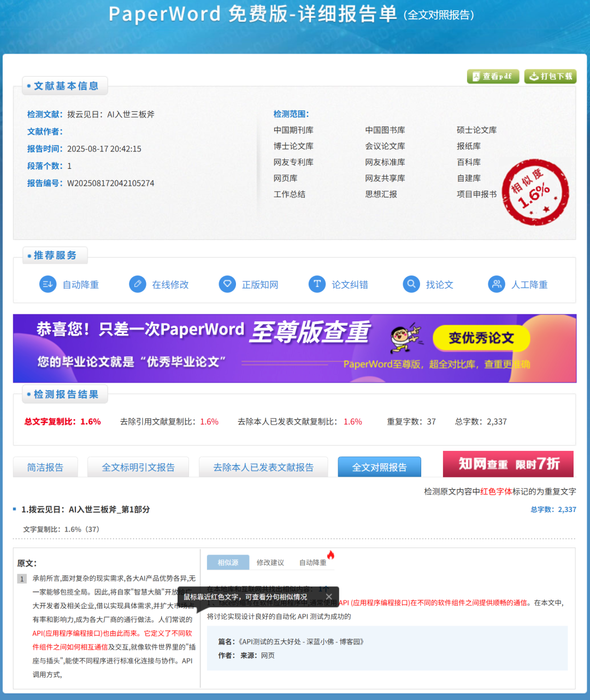Click the red highlighted API text in 原文
Image resolution: width=590 pixels, height=700 pixels.
coord(112,633)
